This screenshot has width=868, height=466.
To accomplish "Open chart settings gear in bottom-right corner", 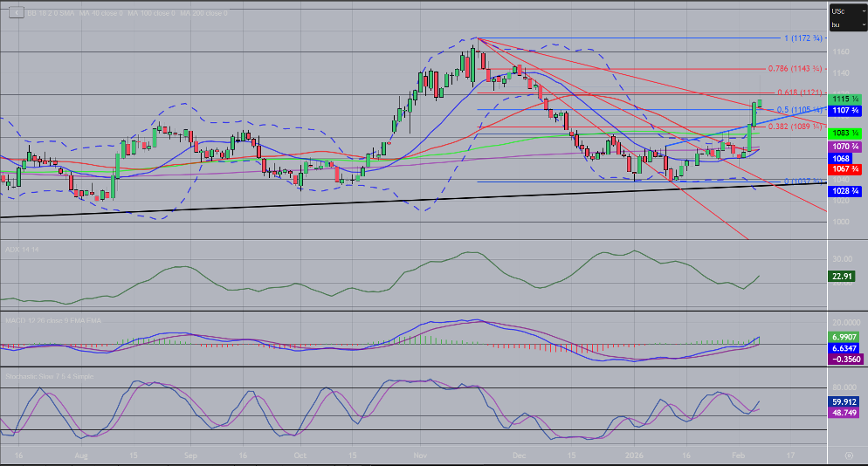I will coord(848,456).
